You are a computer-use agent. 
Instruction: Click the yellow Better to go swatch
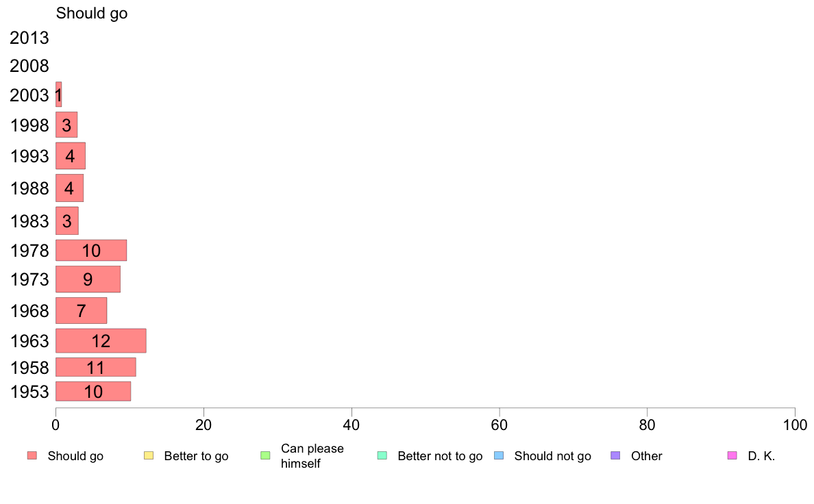coord(149,456)
